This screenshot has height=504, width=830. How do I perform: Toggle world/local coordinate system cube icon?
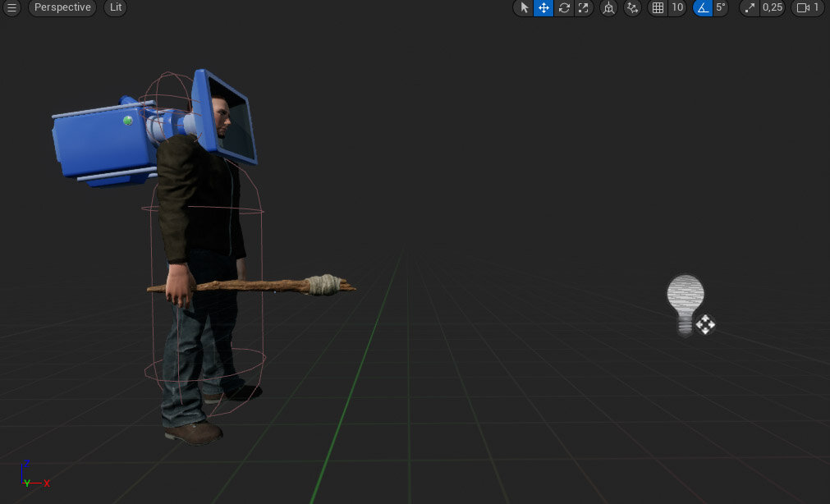[608, 7]
